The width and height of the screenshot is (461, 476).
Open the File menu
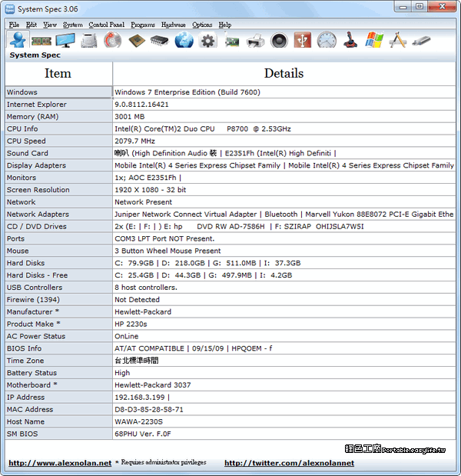[14, 25]
